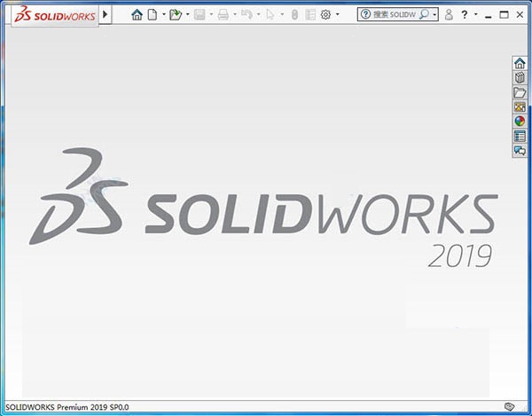Open the New document dropdown arrow
Viewport: 532px width, 416px height.
coord(163,14)
